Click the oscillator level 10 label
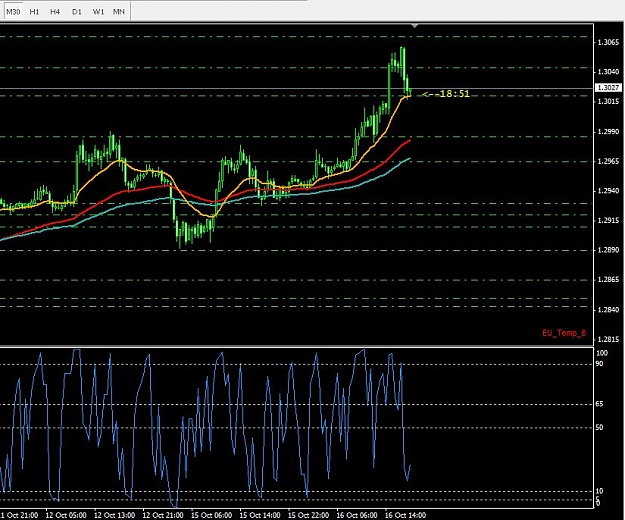This screenshot has width=625, height=520. coord(599,491)
